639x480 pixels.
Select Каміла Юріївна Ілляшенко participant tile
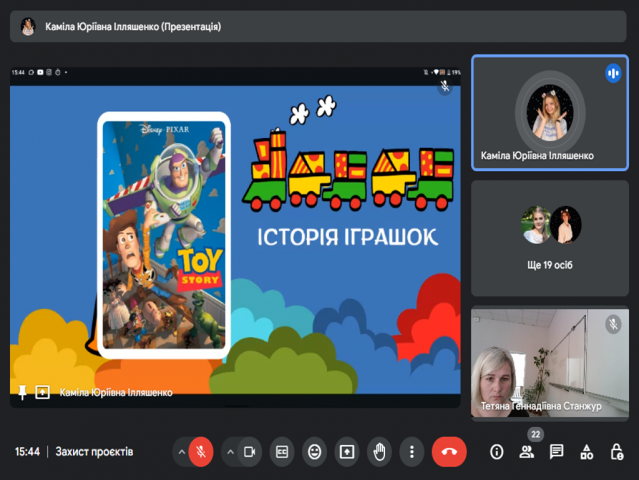coord(550,112)
